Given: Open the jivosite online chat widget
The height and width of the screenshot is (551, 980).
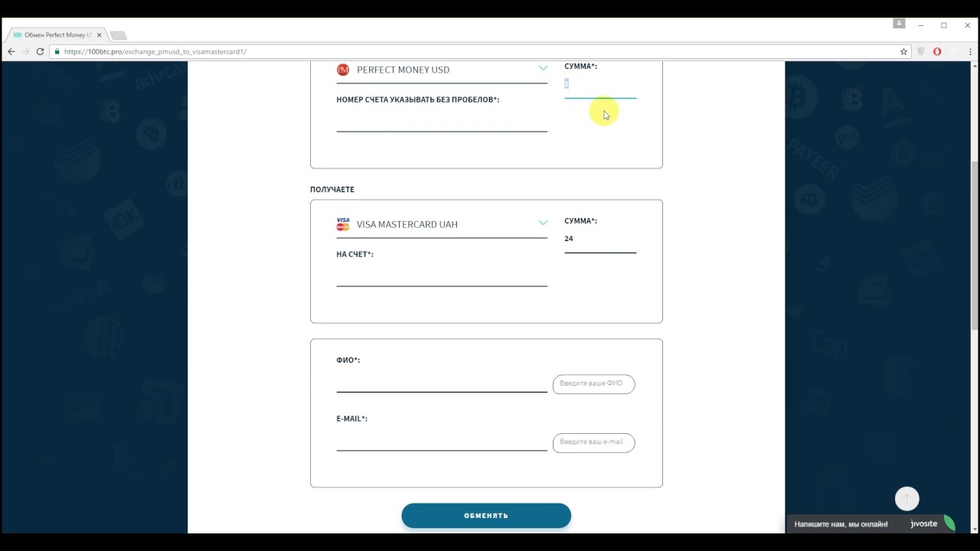Looking at the screenshot, I should click(871, 524).
